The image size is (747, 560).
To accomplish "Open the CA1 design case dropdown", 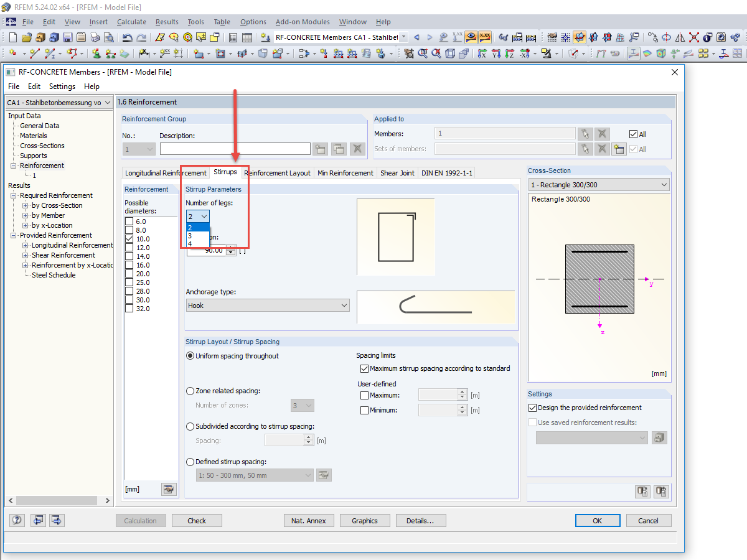I will tap(59, 103).
